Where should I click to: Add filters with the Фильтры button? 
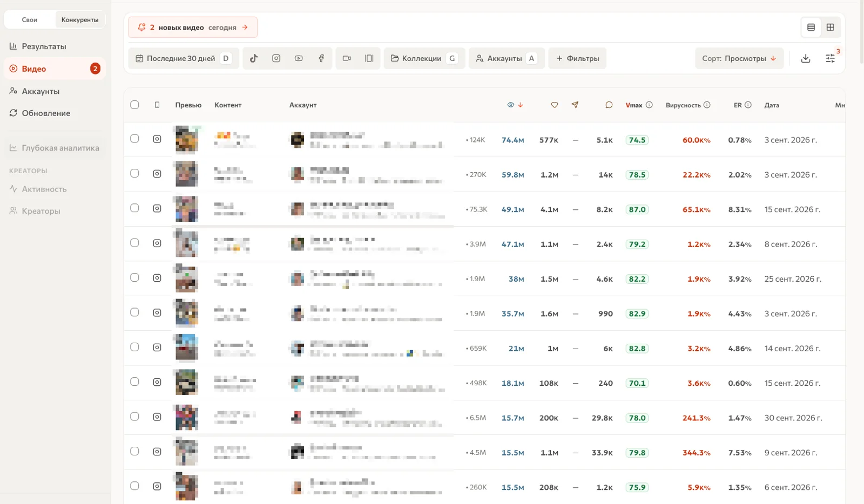coord(577,58)
